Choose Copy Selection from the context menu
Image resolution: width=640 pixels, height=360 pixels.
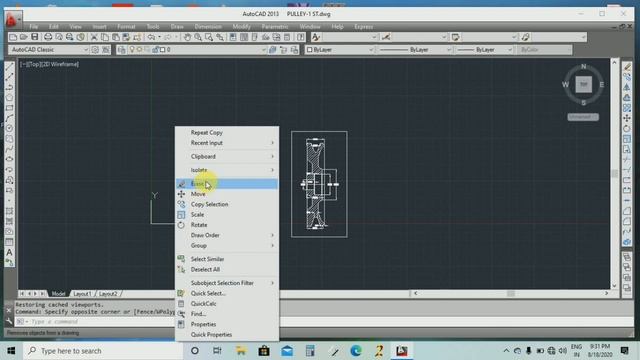click(x=227, y=204)
